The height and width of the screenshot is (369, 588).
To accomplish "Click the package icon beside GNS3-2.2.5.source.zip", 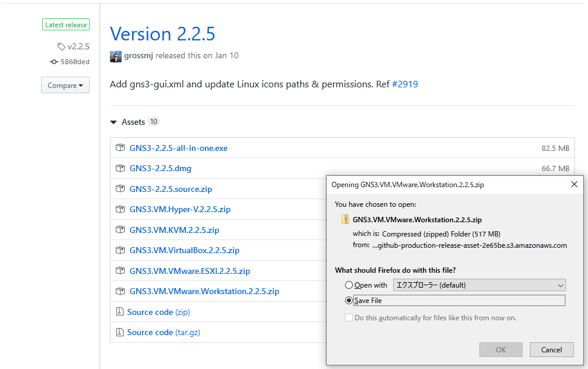I will point(120,188).
